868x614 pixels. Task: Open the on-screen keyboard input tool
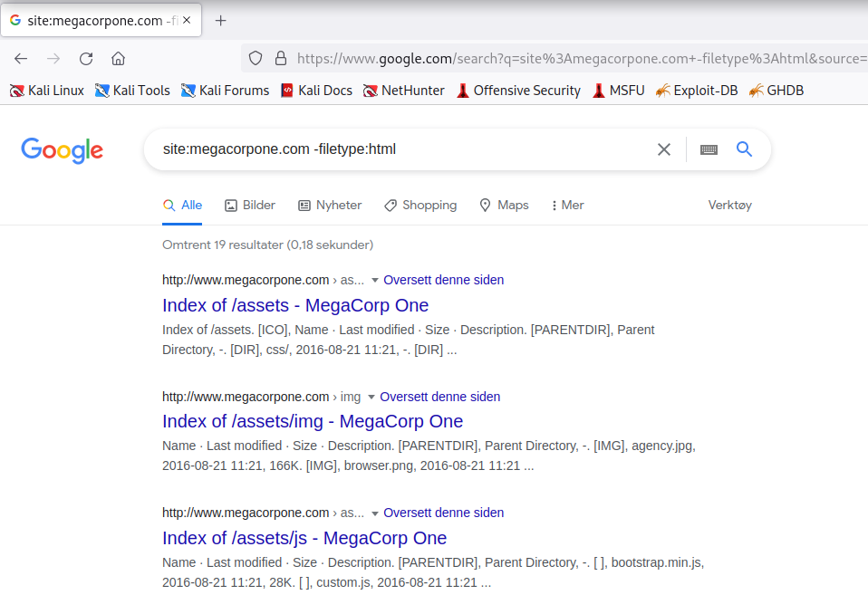[x=709, y=149]
